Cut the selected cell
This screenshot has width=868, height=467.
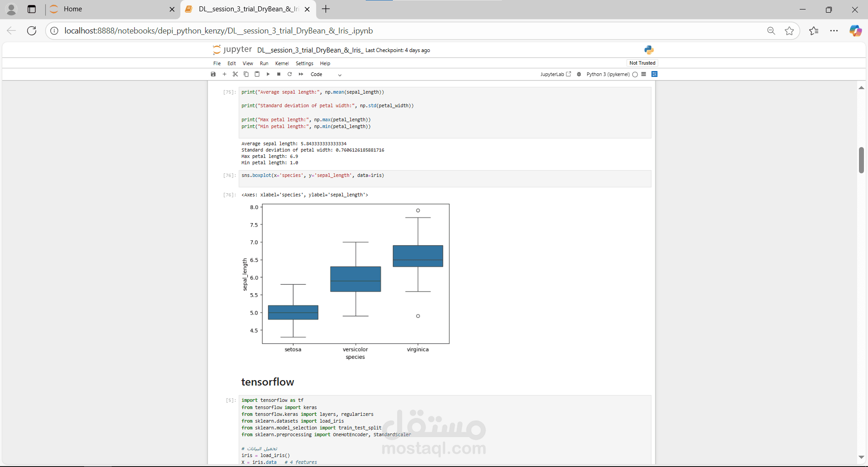click(x=235, y=74)
